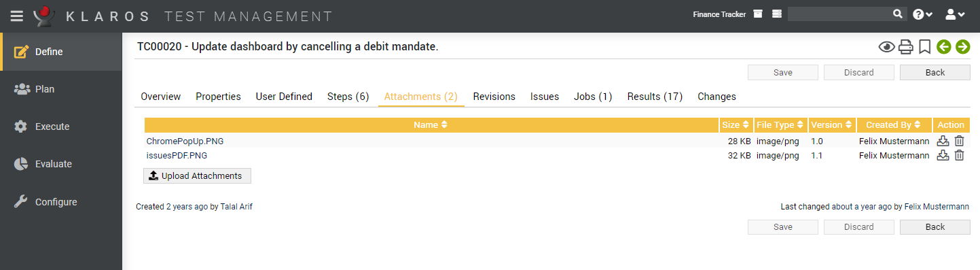Open version 1.1 link of issuesPDF.PNG
The width and height of the screenshot is (980, 270).
[x=817, y=155]
